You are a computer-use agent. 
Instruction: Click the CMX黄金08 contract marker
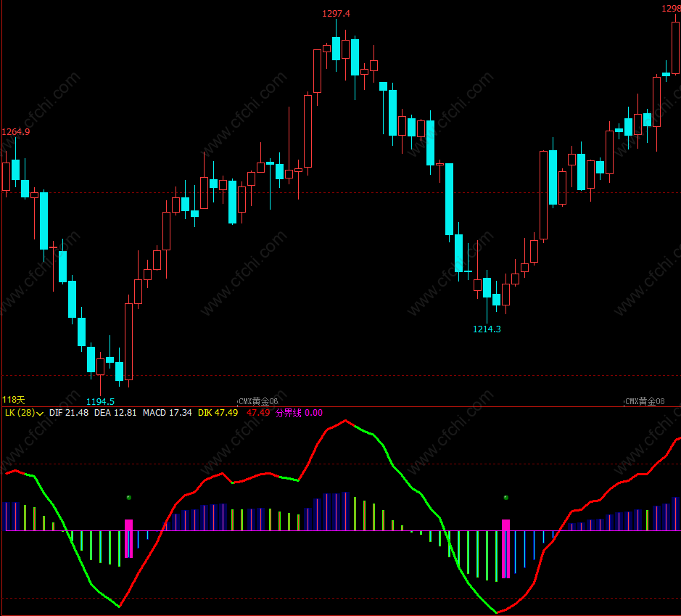(645, 401)
